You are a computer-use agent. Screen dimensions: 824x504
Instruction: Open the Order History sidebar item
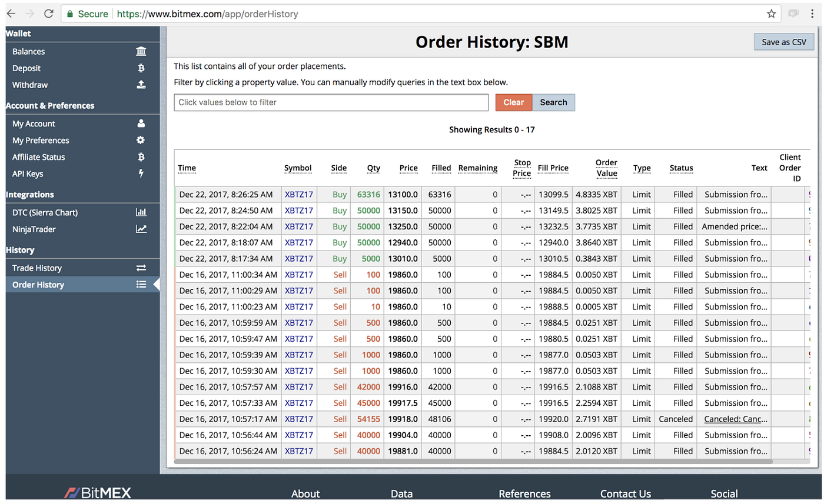79,285
